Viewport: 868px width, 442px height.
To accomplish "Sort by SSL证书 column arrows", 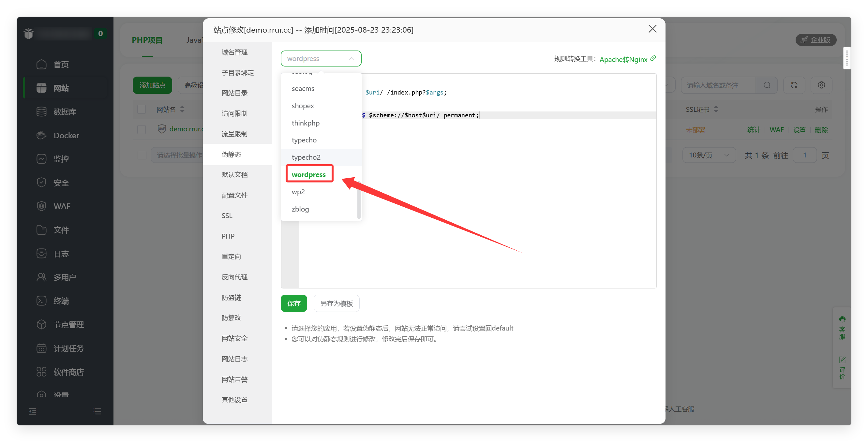I will click(716, 110).
